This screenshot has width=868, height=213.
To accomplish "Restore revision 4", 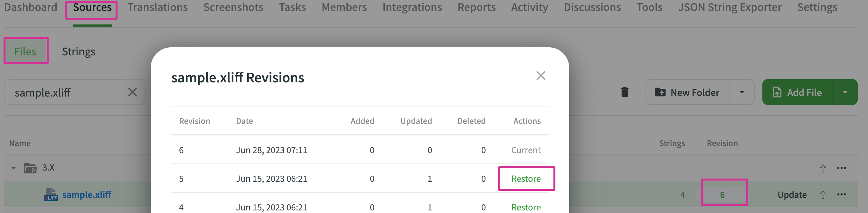I will coord(526,207).
